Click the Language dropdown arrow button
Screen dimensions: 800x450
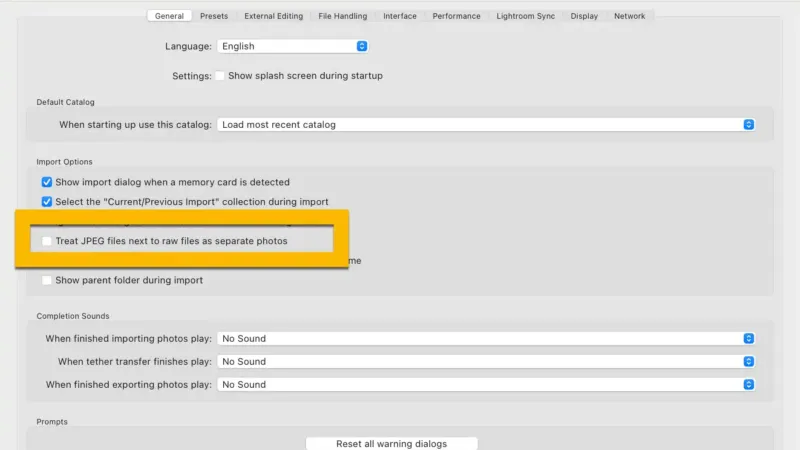click(362, 46)
